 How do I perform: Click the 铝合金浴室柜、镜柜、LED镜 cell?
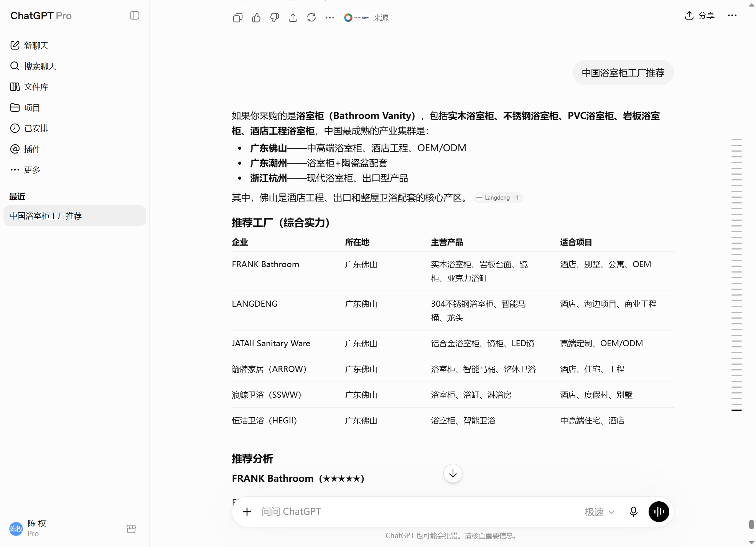pos(483,343)
